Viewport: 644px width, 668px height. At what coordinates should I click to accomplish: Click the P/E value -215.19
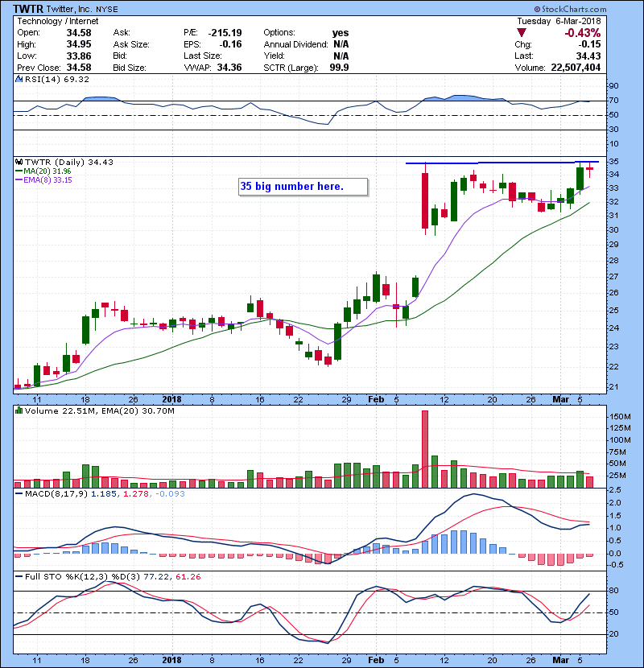(225, 33)
